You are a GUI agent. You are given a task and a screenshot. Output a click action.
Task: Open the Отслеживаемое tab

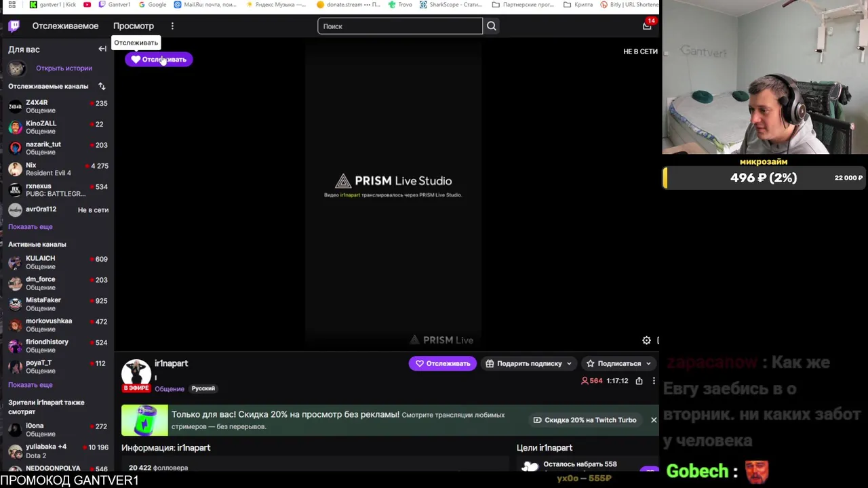(x=65, y=26)
